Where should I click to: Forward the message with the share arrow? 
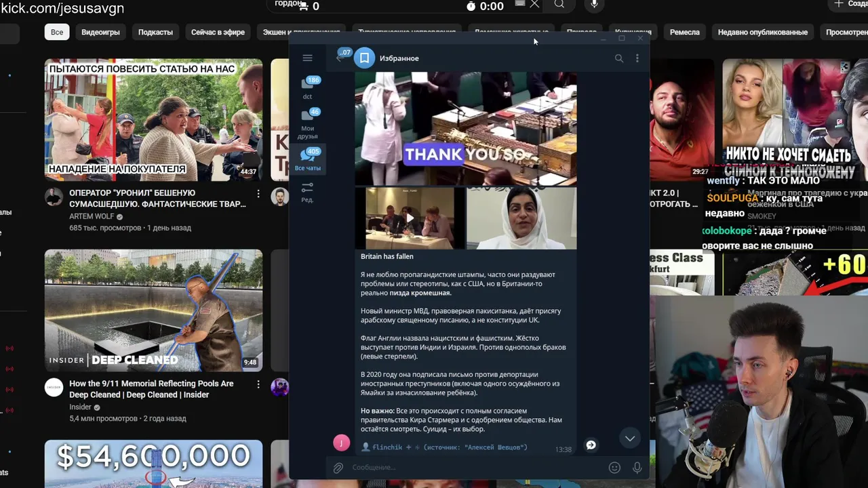591,445
